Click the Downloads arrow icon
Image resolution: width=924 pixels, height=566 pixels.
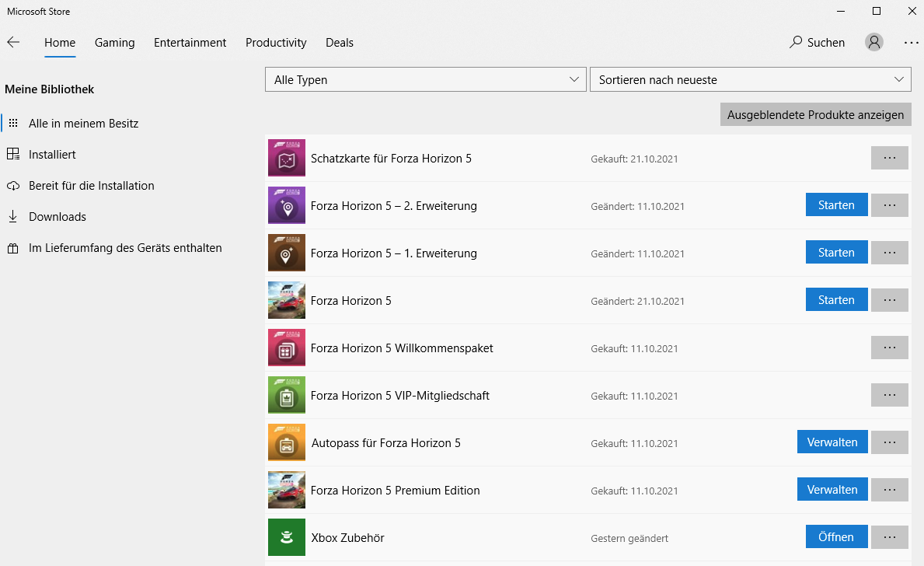coord(13,216)
